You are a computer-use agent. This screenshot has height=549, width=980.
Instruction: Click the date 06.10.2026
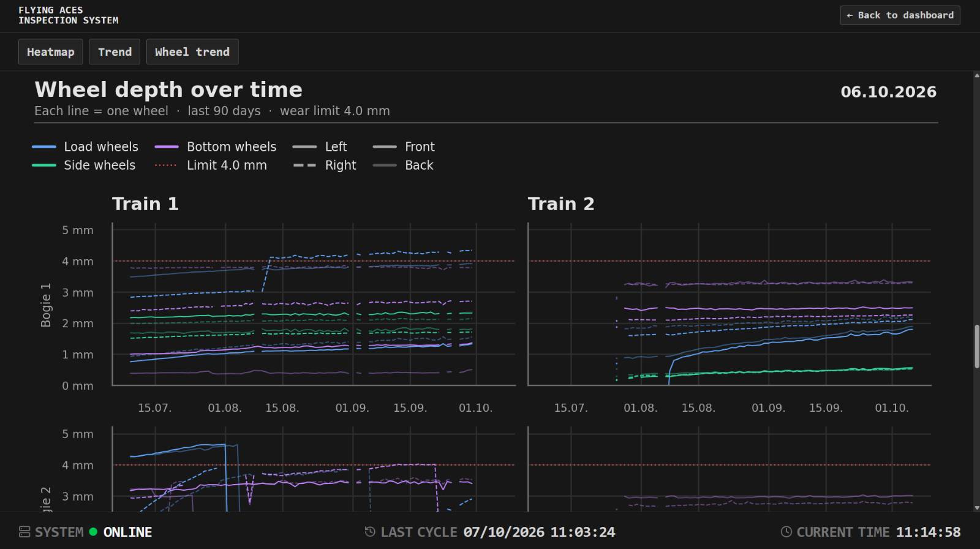coord(888,92)
